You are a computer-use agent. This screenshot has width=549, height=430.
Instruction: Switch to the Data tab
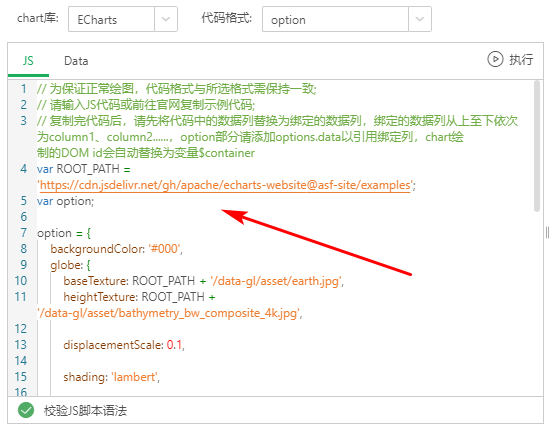point(76,61)
